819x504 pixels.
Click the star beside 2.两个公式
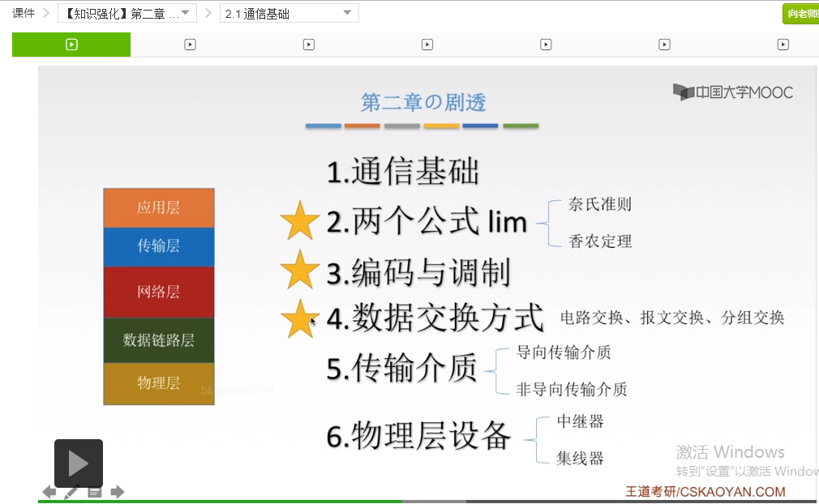[300, 220]
